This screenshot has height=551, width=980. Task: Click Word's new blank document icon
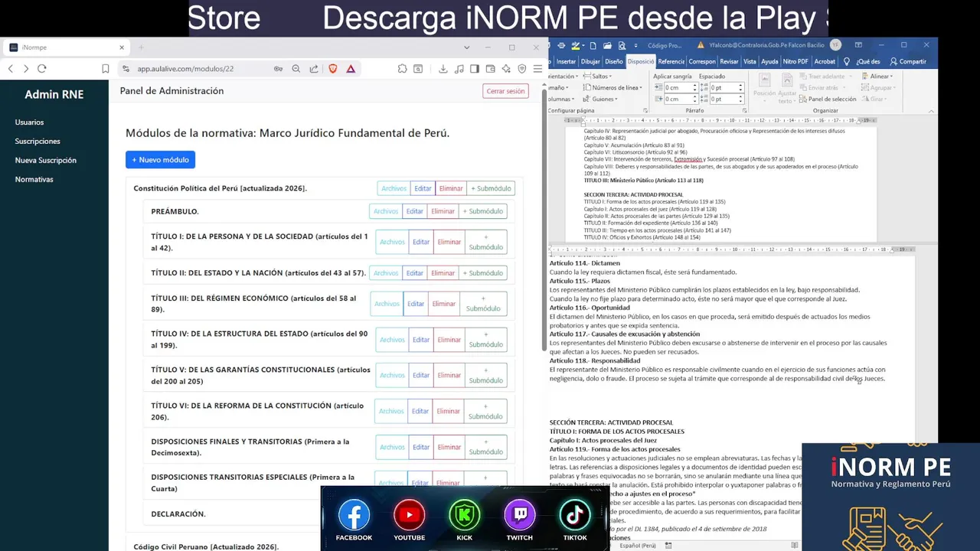[x=593, y=45]
